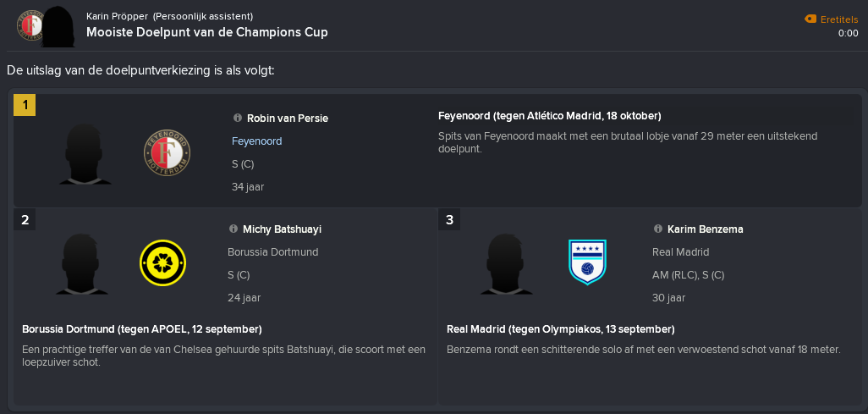Click info icon beside Karim Benzema
The image size is (868, 414).
click(x=658, y=229)
